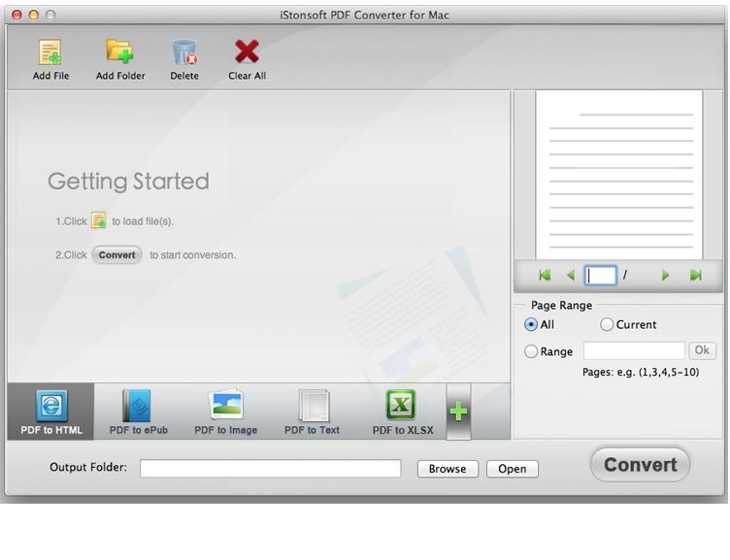Image resolution: width=730 pixels, height=560 pixels.
Task: Select the All page range option
Action: click(x=531, y=324)
